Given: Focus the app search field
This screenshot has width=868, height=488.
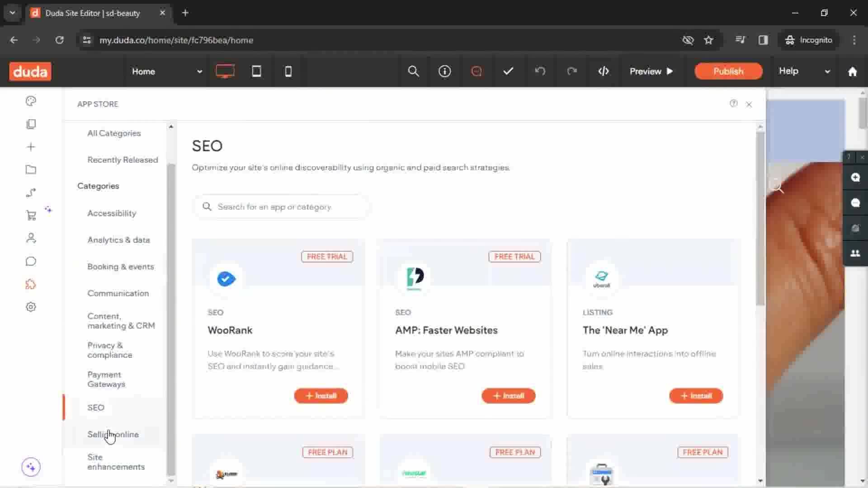Looking at the screenshot, I should tap(281, 207).
